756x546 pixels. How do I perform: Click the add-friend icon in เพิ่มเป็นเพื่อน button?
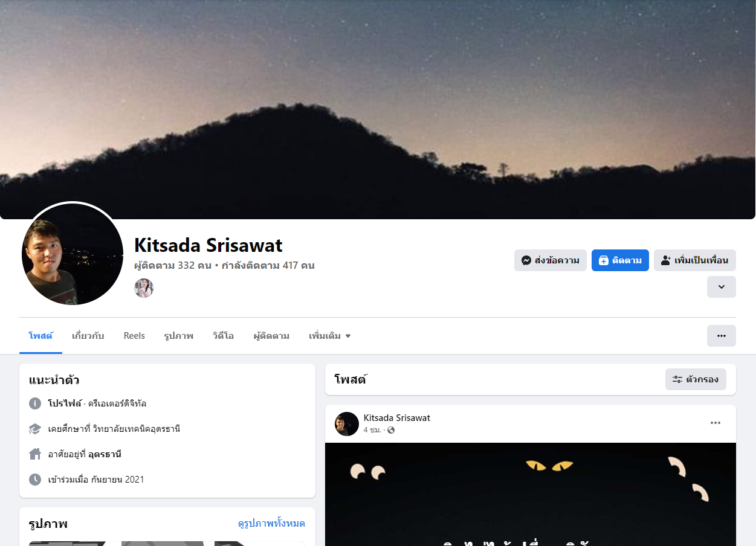click(x=666, y=260)
